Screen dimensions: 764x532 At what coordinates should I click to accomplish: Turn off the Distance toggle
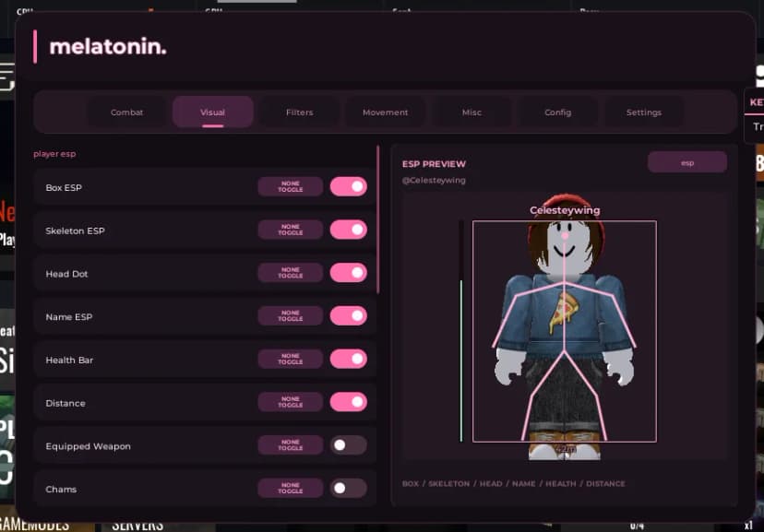pyautogui.click(x=349, y=402)
